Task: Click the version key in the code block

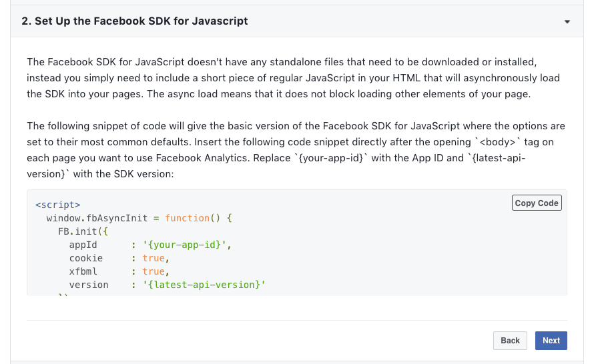Action: pos(89,285)
